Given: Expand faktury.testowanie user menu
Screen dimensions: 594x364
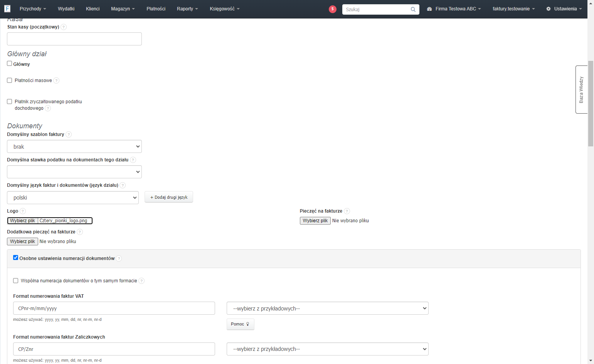Looking at the screenshot, I should 513,9.
